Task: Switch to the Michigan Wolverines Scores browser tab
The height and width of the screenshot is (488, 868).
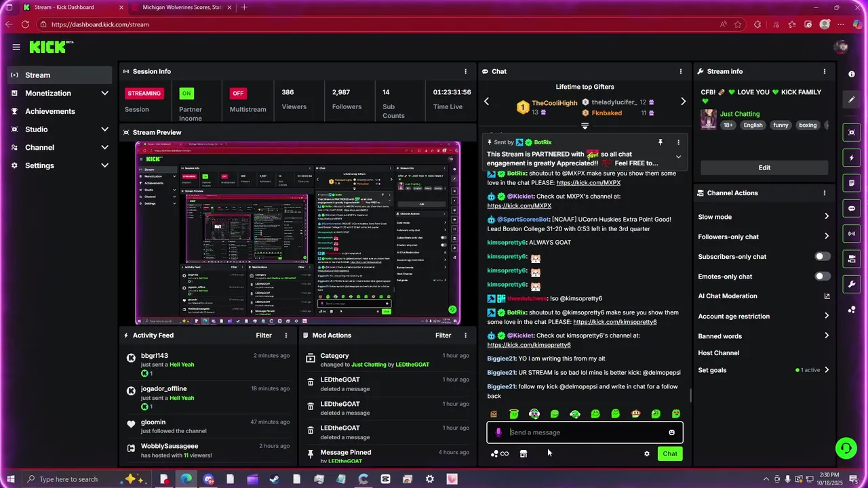Action: tap(182, 7)
